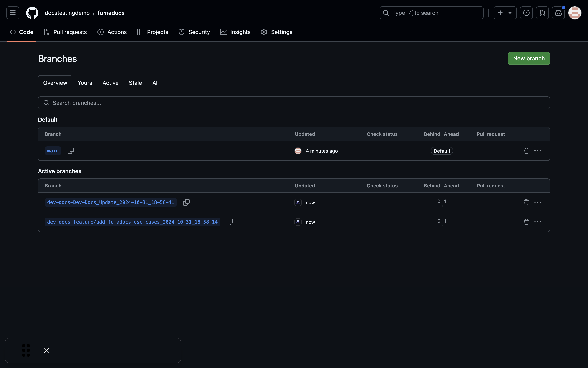Click the New branch button
Image resolution: width=588 pixels, height=368 pixels.
pyautogui.click(x=529, y=58)
